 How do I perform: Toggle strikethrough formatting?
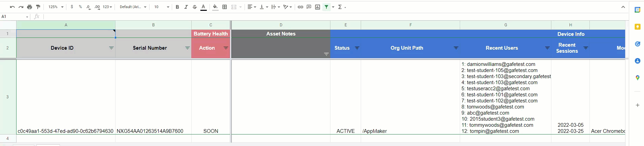coord(195,7)
